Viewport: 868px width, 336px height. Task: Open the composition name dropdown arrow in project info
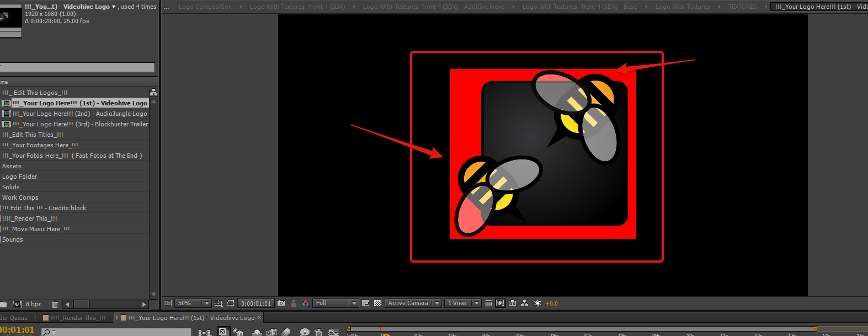[114, 7]
